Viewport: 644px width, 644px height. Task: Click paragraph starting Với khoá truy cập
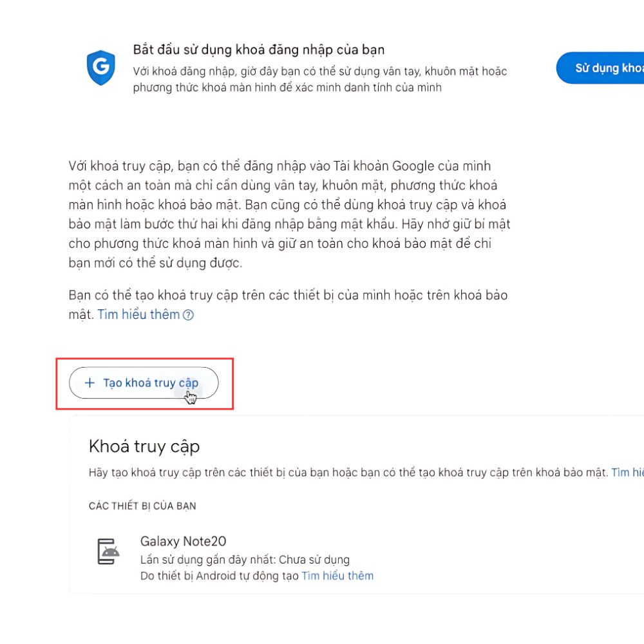coord(290,214)
